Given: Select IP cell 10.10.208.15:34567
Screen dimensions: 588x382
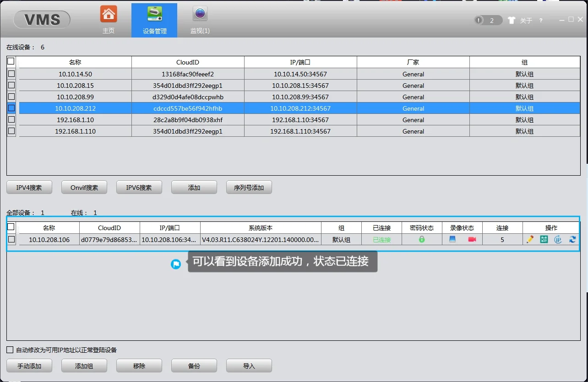Looking at the screenshot, I should pos(300,86).
